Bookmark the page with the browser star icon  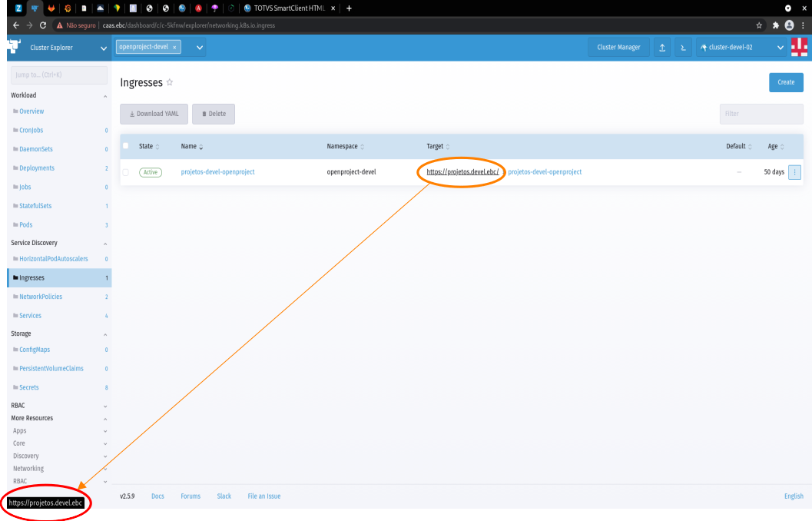tap(759, 25)
